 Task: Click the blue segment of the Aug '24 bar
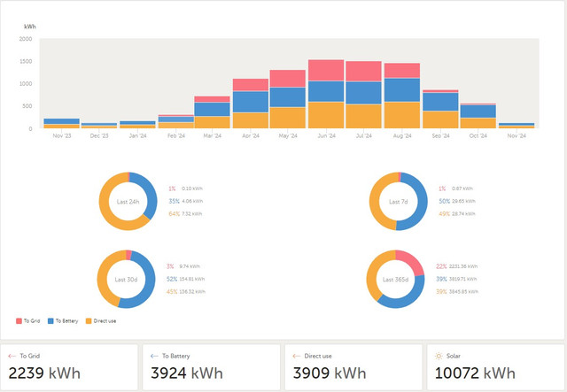point(401,90)
